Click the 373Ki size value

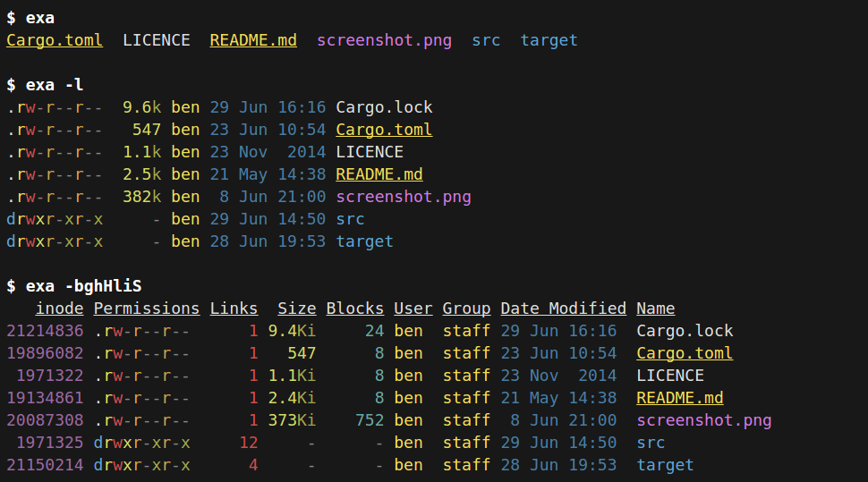pos(292,420)
